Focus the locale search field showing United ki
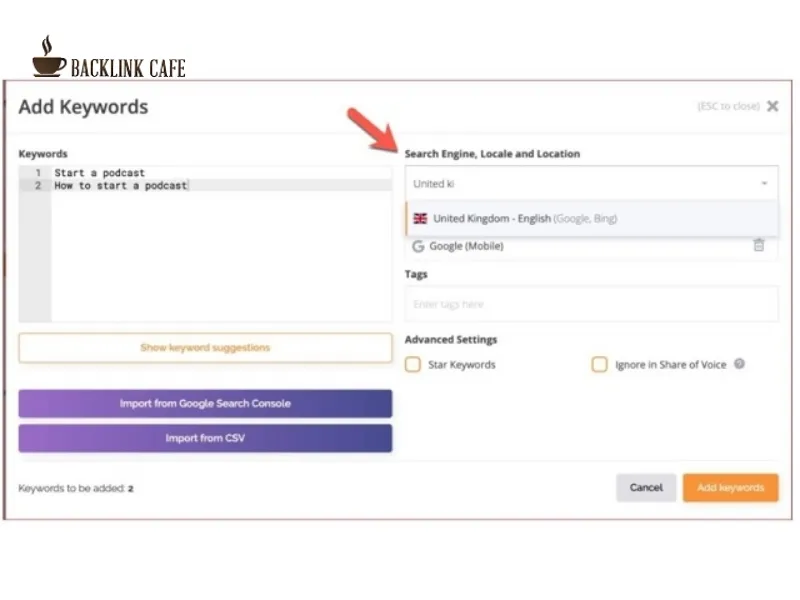The image size is (800, 600). [x=582, y=183]
